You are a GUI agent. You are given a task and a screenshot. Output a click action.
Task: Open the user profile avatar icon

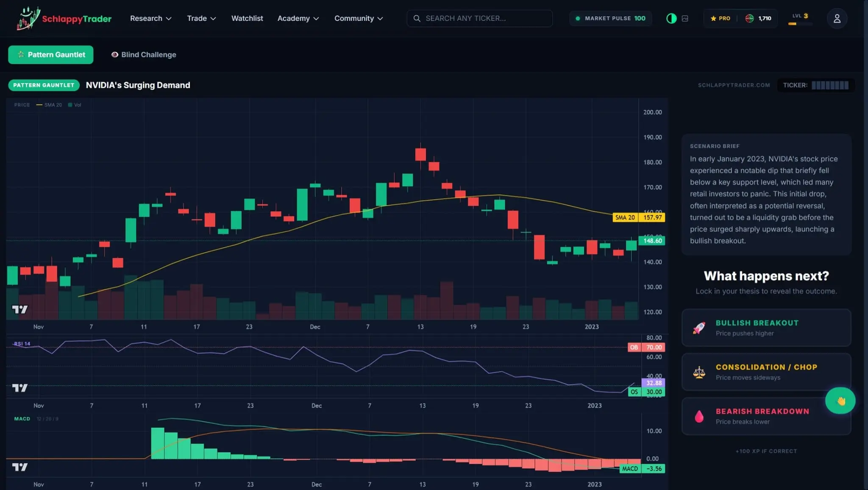(x=837, y=18)
